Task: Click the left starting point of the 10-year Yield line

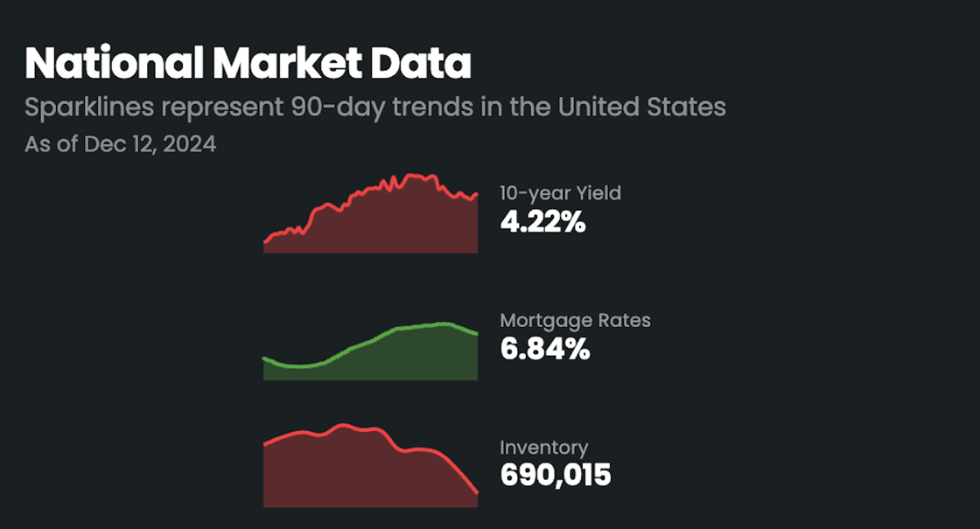Action: click(x=265, y=241)
